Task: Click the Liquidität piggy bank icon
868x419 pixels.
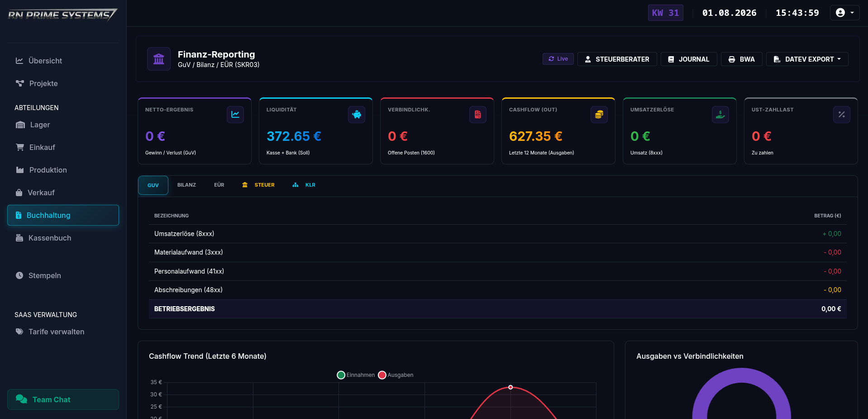Action: (357, 115)
